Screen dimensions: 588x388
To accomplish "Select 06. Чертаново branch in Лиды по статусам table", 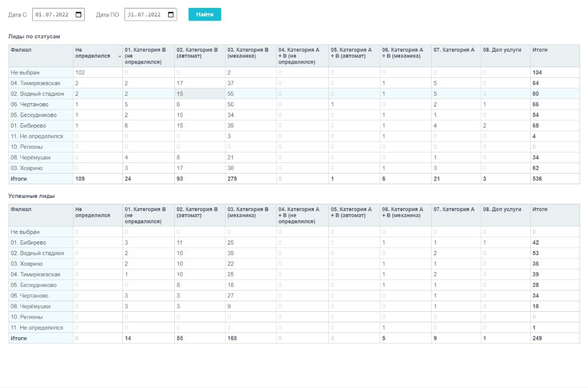I will click(x=29, y=104).
